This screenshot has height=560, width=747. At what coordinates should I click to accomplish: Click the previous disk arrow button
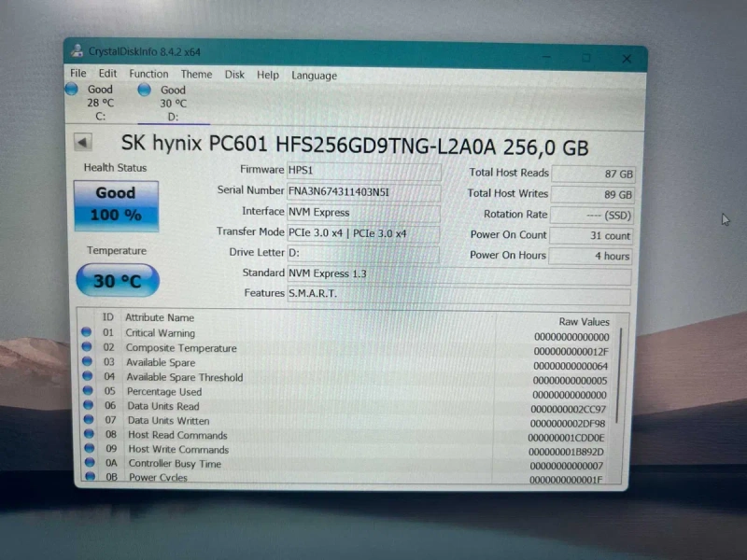83,142
